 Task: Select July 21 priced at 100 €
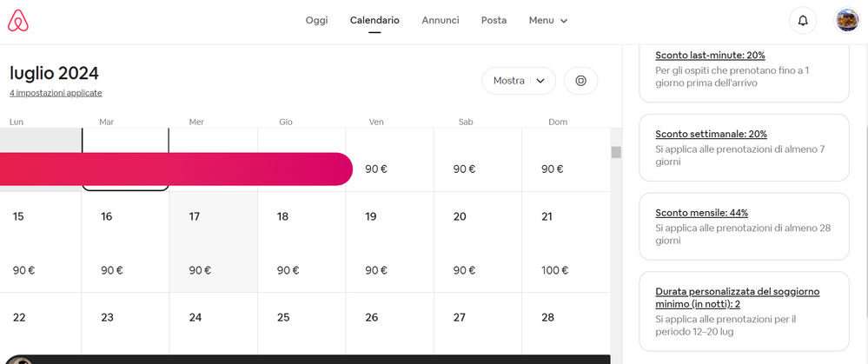coord(566,242)
